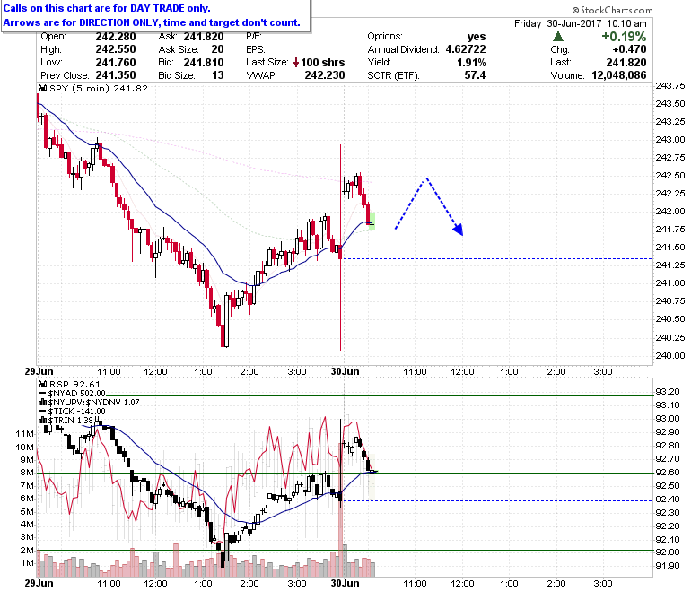The width and height of the screenshot is (700, 591).
Task: Click the 93.20 axis label in lower panel
Action: click(x=668, y=392)
